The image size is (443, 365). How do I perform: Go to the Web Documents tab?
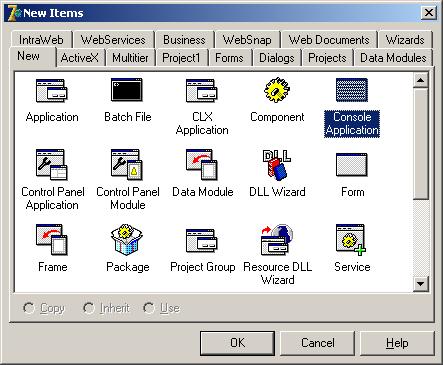329,40
